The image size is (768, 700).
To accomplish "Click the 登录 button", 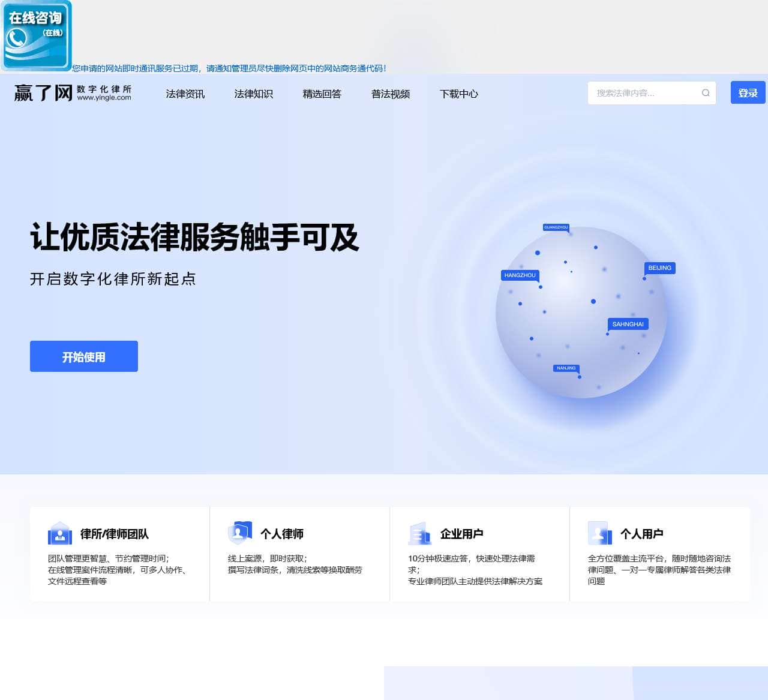I will coord(748,92).
